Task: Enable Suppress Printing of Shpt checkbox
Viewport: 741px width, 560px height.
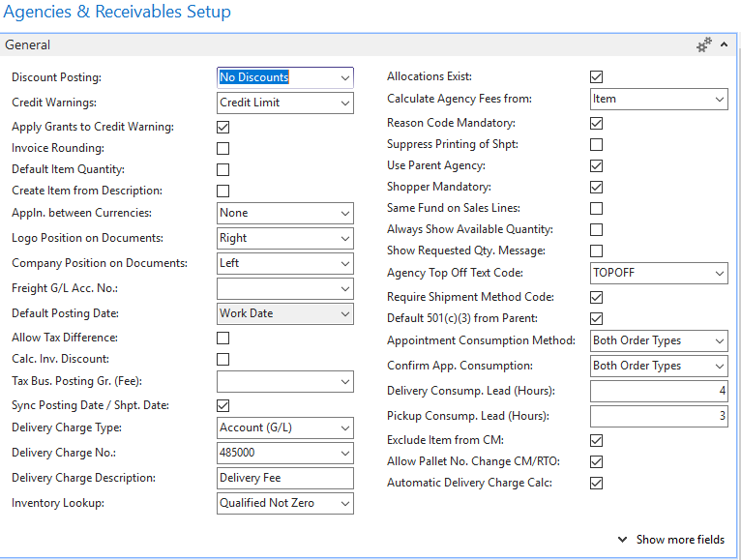Action: pyautogui.click(x=597, y=145)
